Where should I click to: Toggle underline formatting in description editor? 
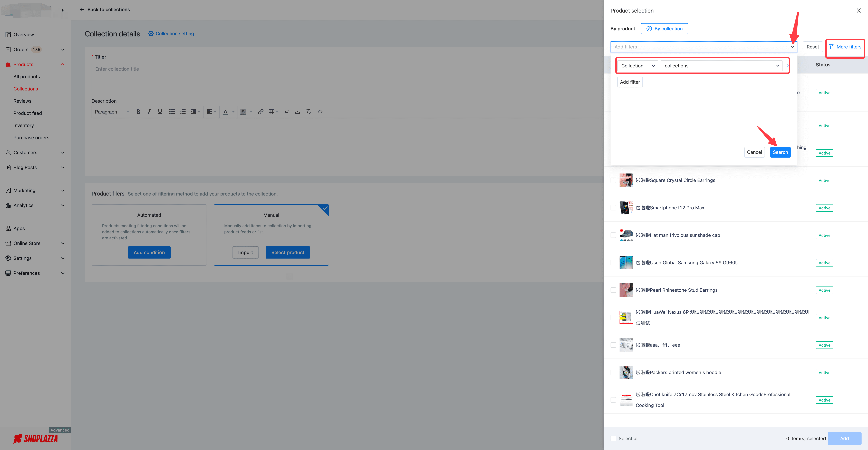coord(160,112)
